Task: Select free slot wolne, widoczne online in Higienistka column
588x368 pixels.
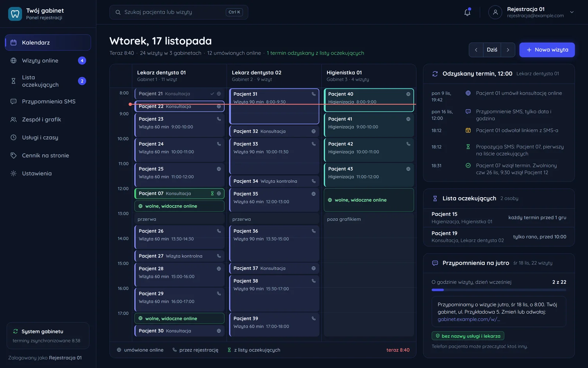Action: [369, 200]
